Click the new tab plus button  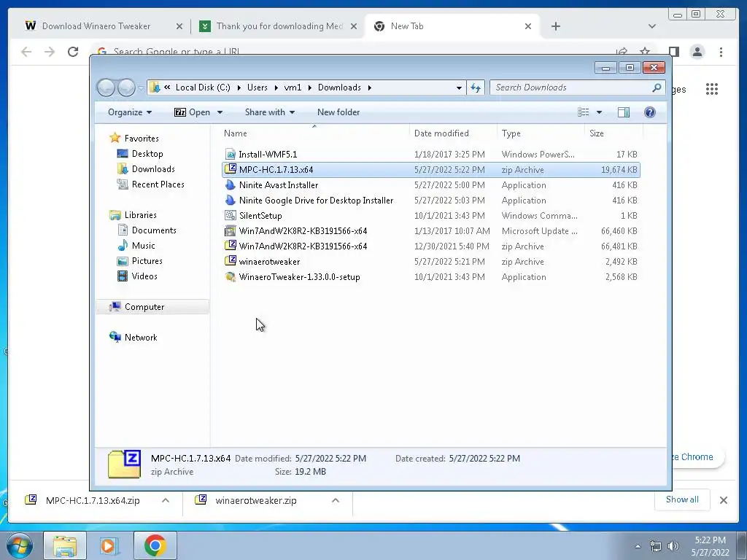555,26
